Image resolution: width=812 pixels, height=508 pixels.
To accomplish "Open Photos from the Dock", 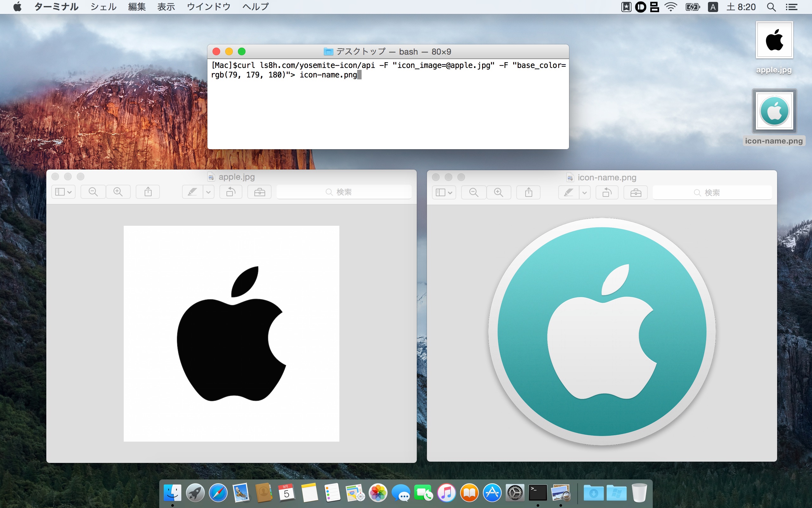I will [x=378, y=493].
